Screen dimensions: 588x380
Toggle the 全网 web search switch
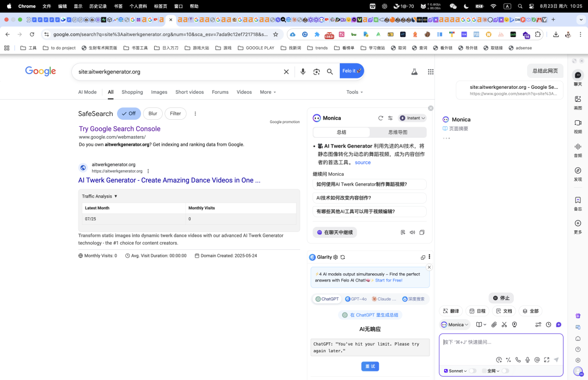pyautogui.click(x=505, y=371)
